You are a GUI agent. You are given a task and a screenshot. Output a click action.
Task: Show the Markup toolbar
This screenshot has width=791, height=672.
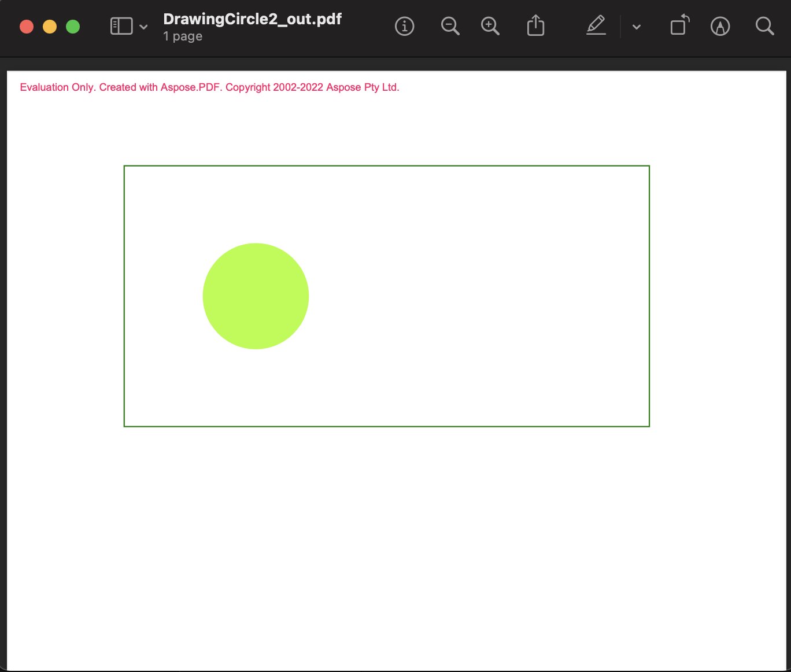point(720,26)
